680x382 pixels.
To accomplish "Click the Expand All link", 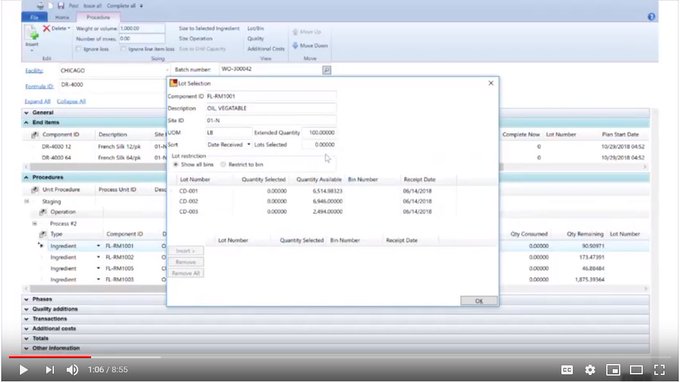I will [37, 101].
